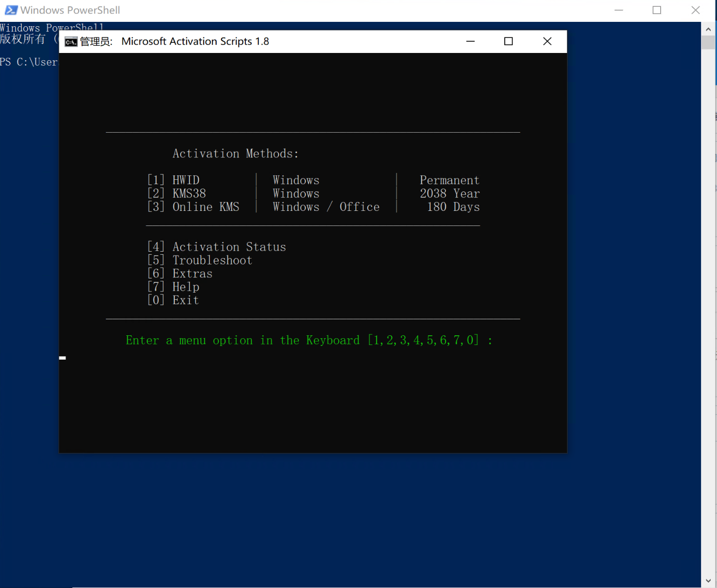Click the '[6] Extras' line
Viewport: 717px width, 588px height.
(x=180, y=274)
